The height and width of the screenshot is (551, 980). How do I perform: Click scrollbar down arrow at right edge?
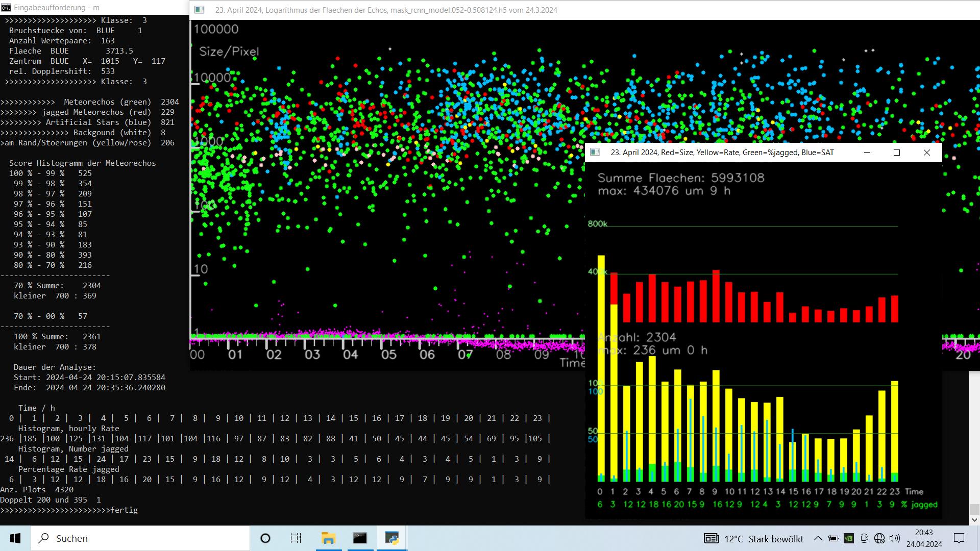coord(974,520)
